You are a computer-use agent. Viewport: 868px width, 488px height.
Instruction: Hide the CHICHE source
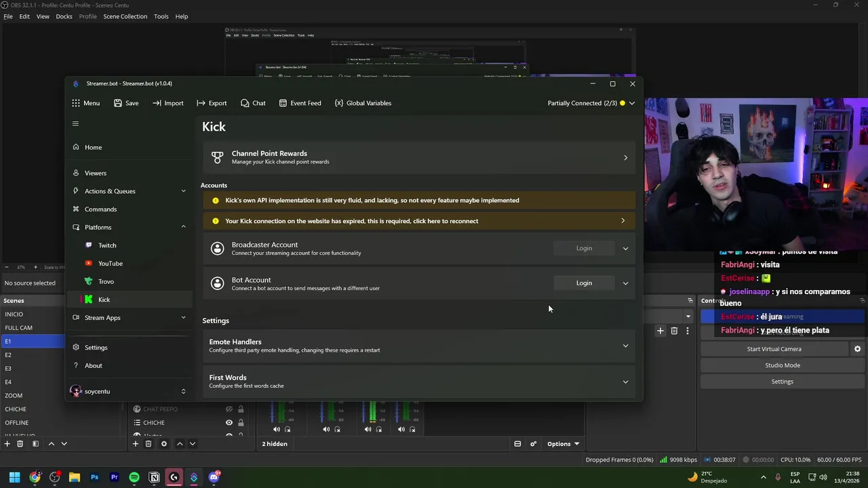click(229, 422)
